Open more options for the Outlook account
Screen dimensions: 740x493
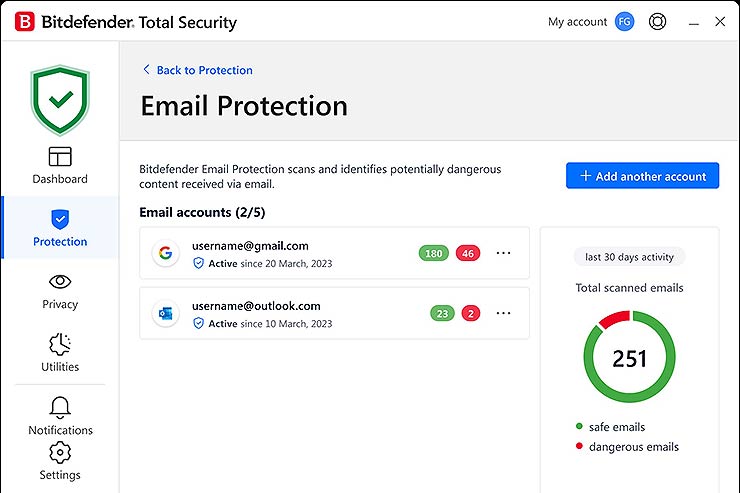coord(503,313)
